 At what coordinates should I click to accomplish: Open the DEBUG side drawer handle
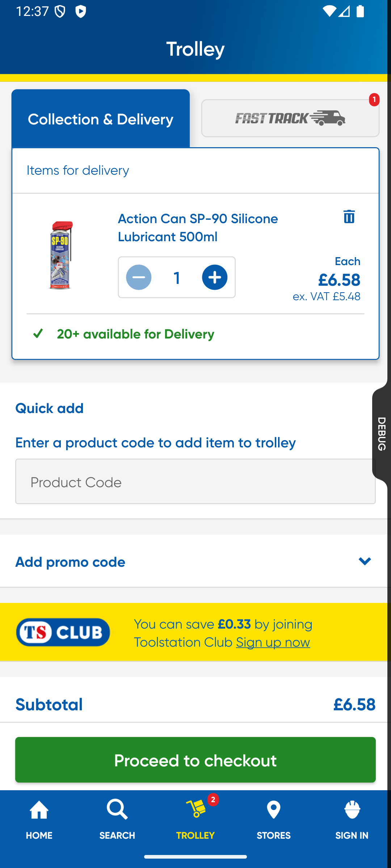coord(382,434)
